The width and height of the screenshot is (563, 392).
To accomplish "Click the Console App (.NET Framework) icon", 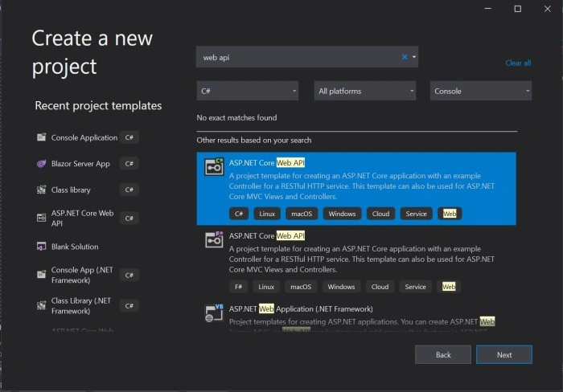I will (41, 275).
